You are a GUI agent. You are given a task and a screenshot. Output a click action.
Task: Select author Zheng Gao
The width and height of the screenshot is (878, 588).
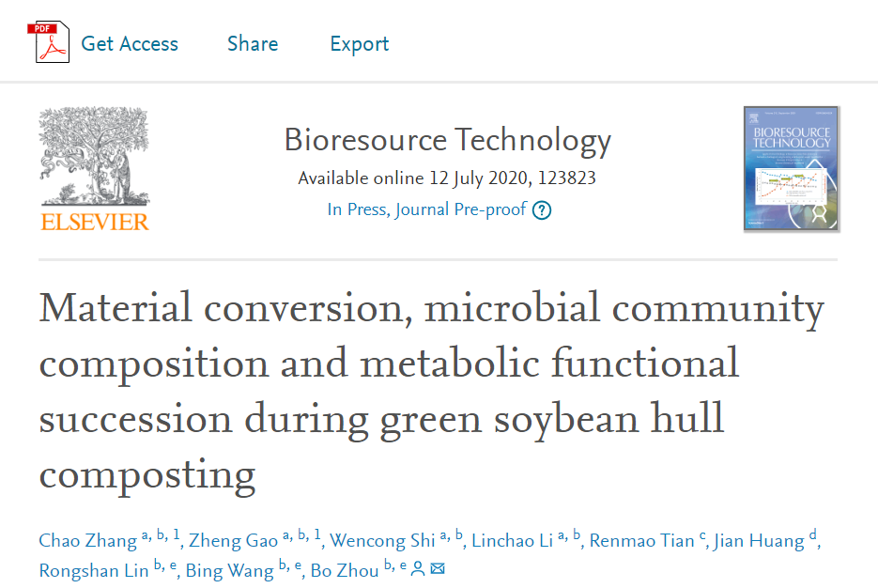[x=233, y=540]
